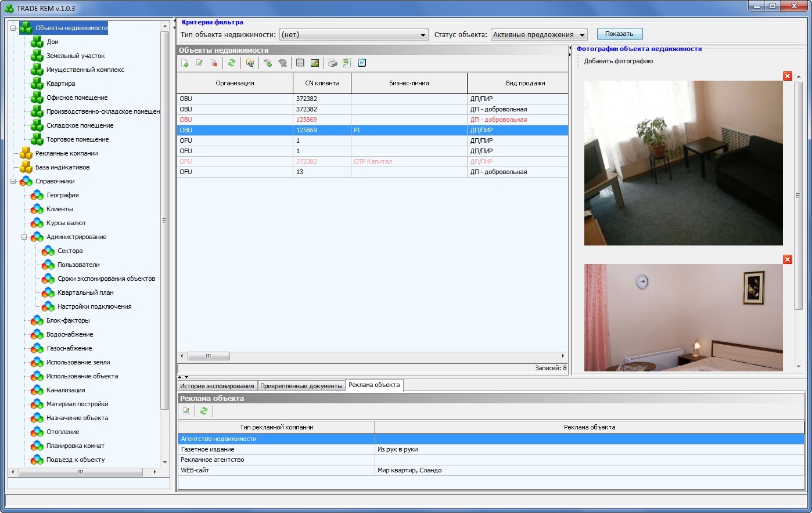The height and width of the screenshot is (513, 812).
Task: Sort by Тип рекламной компании column header
Action: click(276, 427)
